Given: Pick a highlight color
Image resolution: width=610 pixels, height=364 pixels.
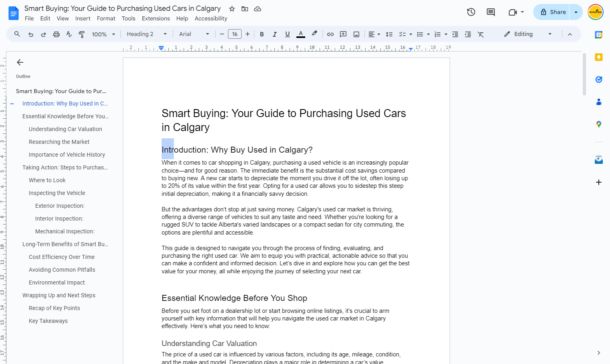Looking at the screenshot, I should [314, 34].
